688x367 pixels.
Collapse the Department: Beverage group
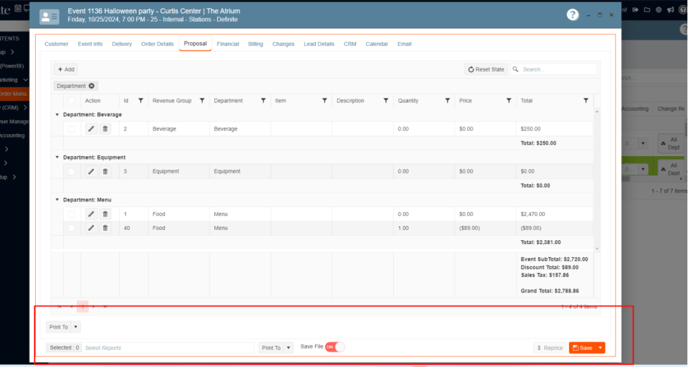click(x=57, y=115)
